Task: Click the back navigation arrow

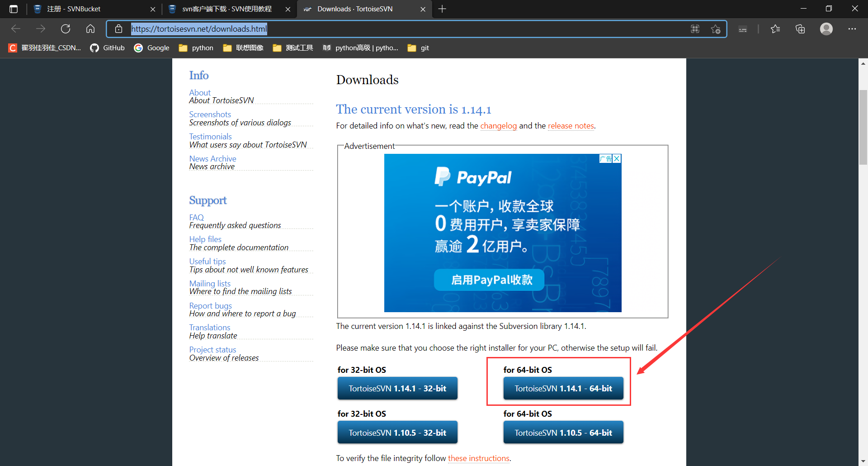Action: click(x=16, y=29)
